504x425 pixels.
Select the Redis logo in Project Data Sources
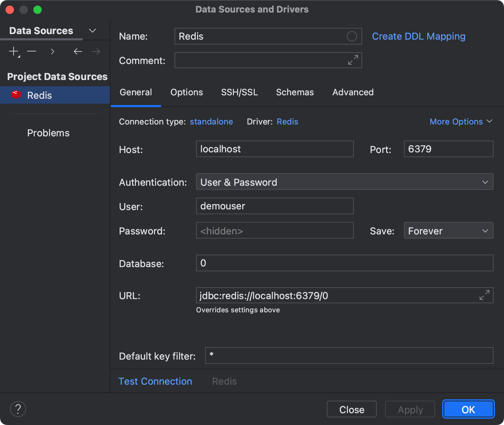[x=16, y=95]
